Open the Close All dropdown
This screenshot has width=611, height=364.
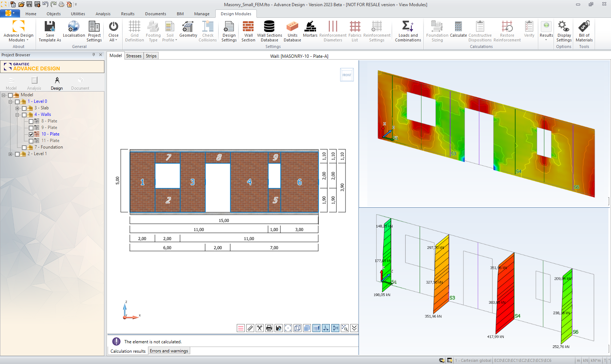pyautogui.click(x=113, y=31)
